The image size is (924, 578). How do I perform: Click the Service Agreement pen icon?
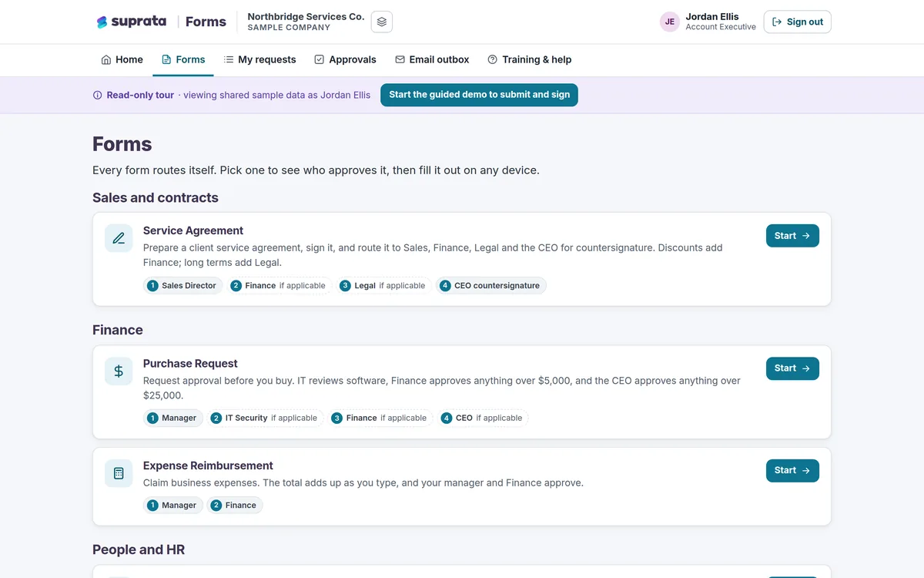pos(119,238)
